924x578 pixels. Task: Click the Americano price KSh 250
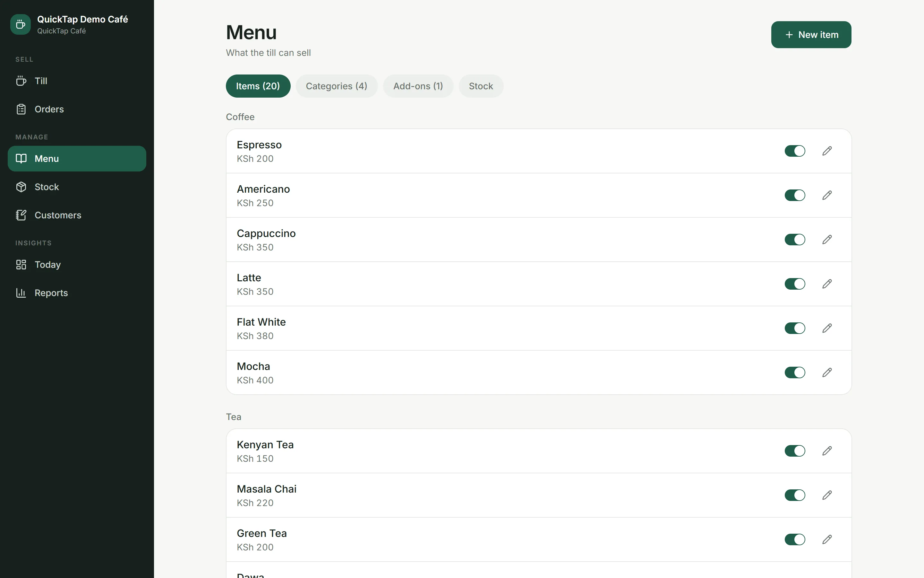(x=255, y=203)
